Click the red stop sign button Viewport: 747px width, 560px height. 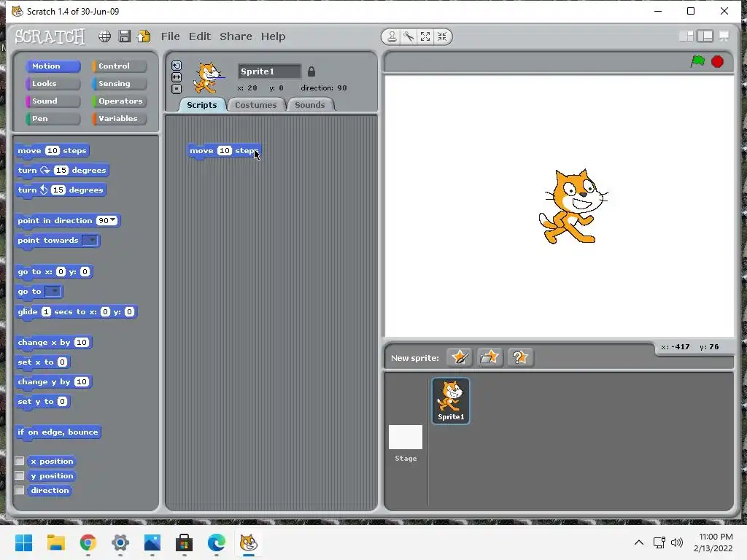(x=718, y=61)
